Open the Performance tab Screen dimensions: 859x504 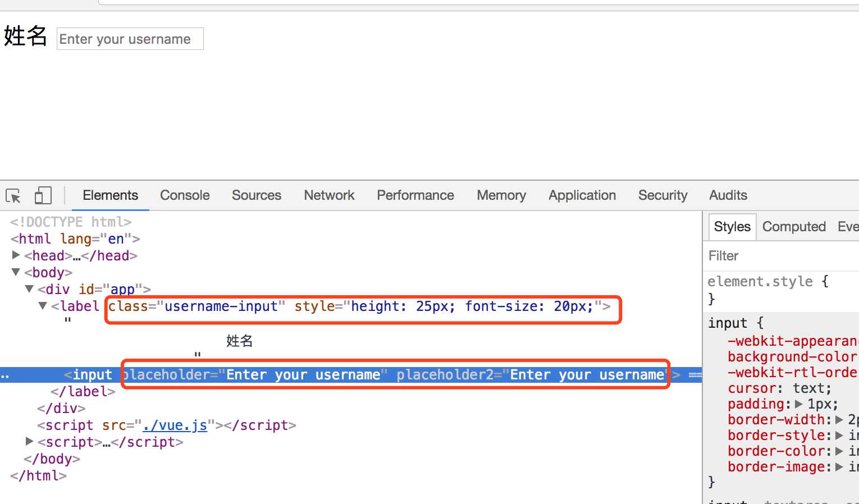[x=415, y=195]
